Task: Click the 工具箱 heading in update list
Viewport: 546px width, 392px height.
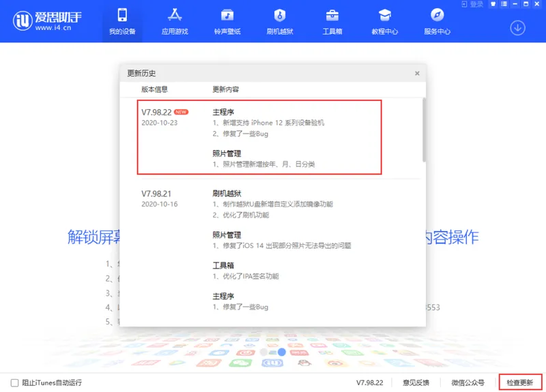Action: [223, 265]
